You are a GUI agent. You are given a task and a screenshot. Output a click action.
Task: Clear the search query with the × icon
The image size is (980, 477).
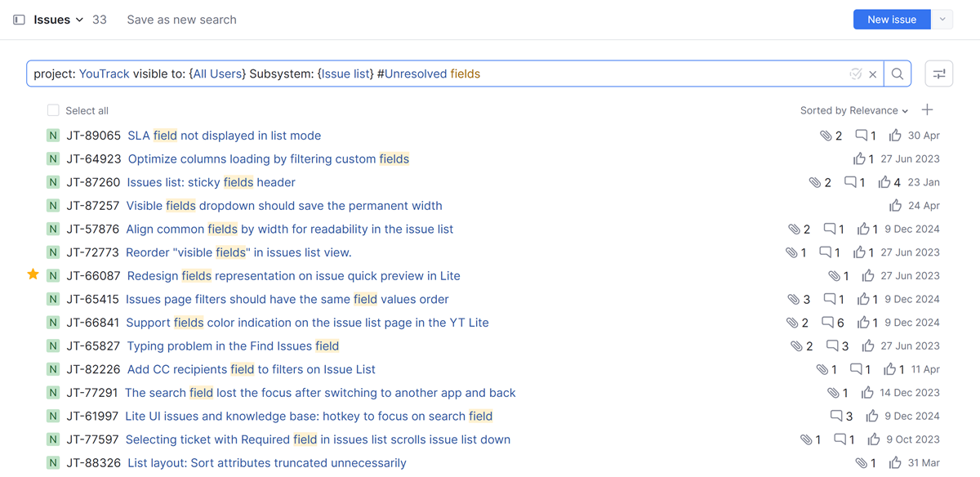point(872,74)
